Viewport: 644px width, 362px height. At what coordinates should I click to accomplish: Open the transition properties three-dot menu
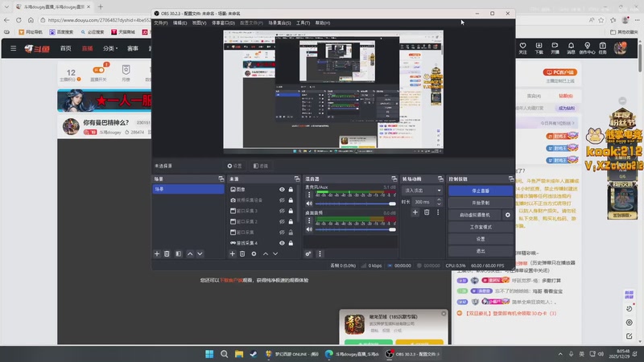coord(438,212)
